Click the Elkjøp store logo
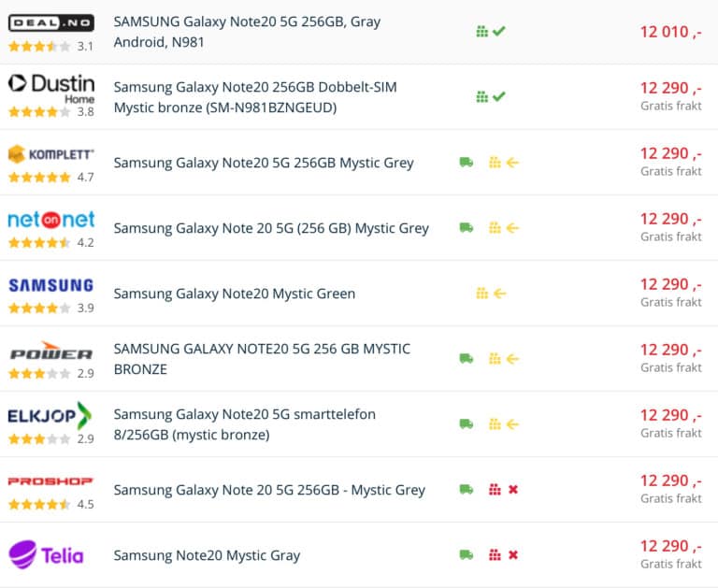This screenshot has width=718, height=588. [50, 415]
